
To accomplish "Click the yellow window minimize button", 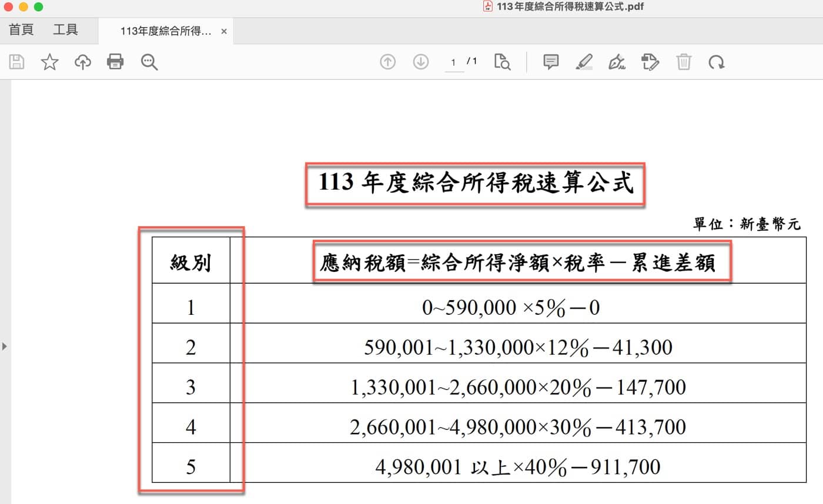I will (x=24, y=7).
